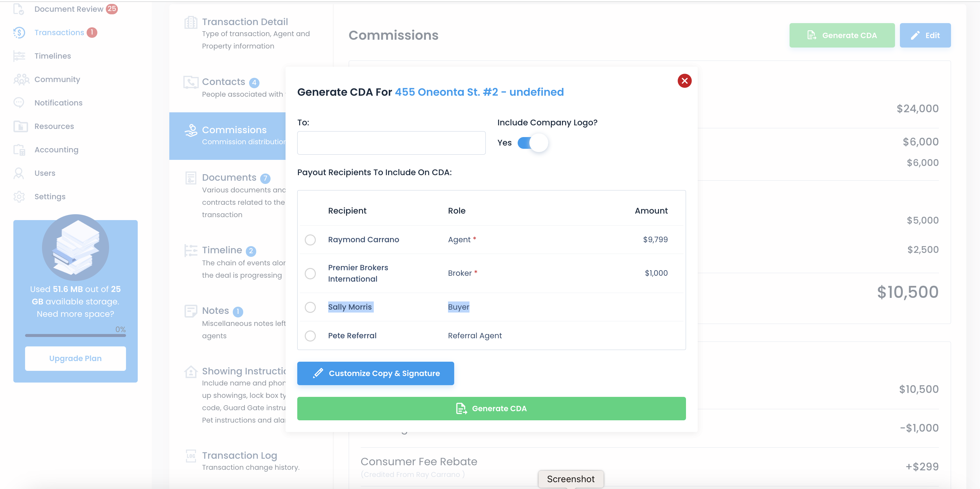Click the red 1 badge on Transactions
This screenshot has height=489, width=980.
92,33
